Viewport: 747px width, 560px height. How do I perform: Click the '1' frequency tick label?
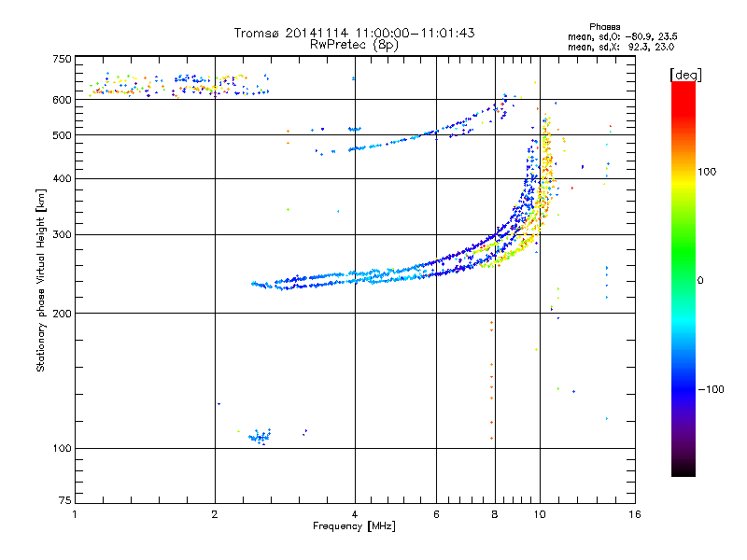click(x=75, y=514)
